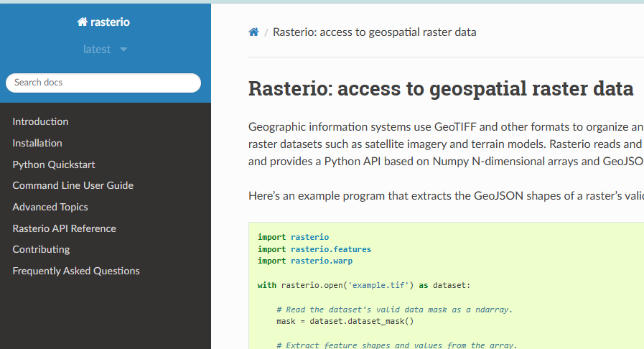Open the Introduction page

pos(40,121)
